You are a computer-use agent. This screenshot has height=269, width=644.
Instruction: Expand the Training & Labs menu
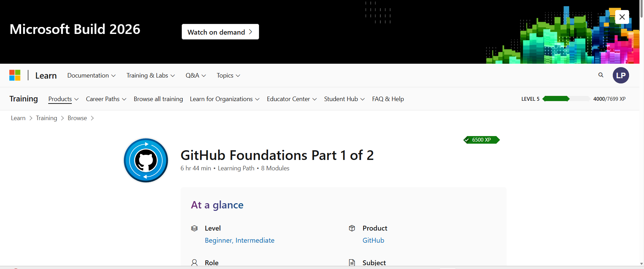151,75
